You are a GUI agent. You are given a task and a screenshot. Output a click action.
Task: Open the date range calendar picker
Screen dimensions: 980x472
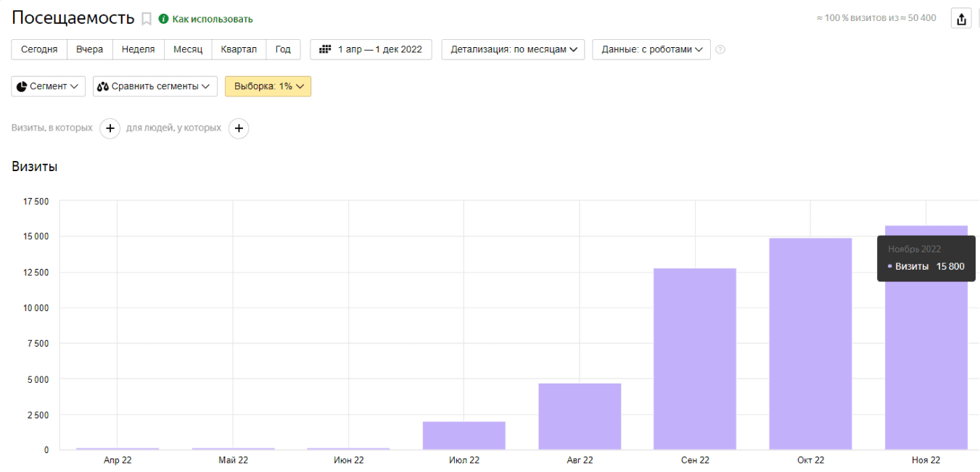click(371, 49)
